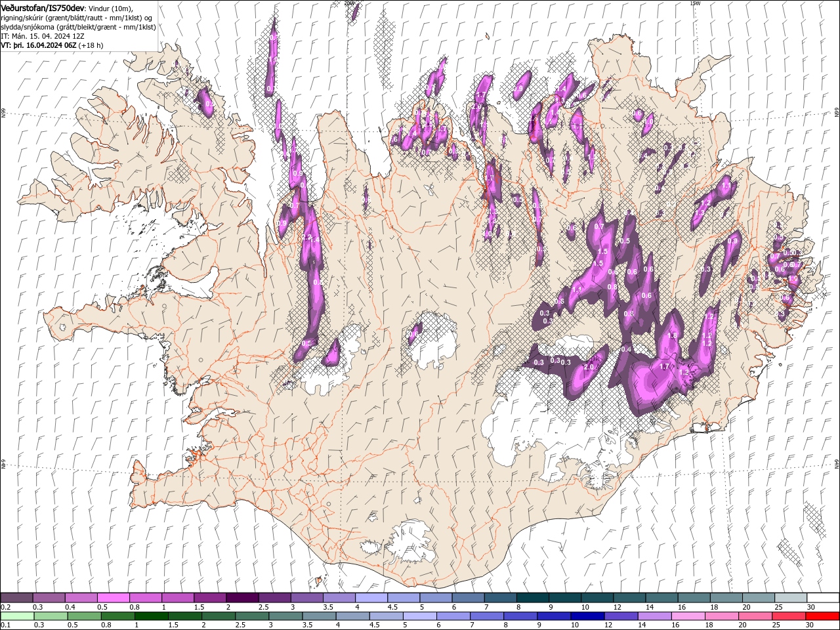
Task: Click the rigning/skúrir legend description line
Action: 77,17
